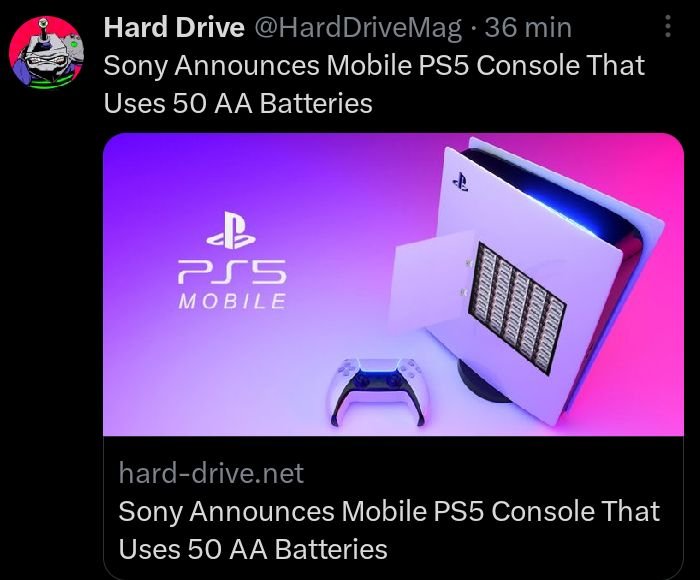Click the second line of the card title
Viewport: 700px width, 580px height.
(x=253, y=549)
